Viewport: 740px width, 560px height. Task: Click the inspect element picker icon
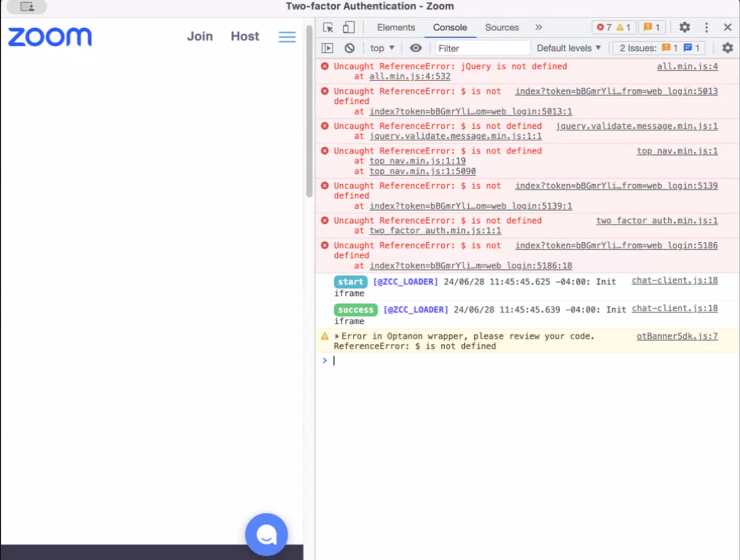coord(328,27)
